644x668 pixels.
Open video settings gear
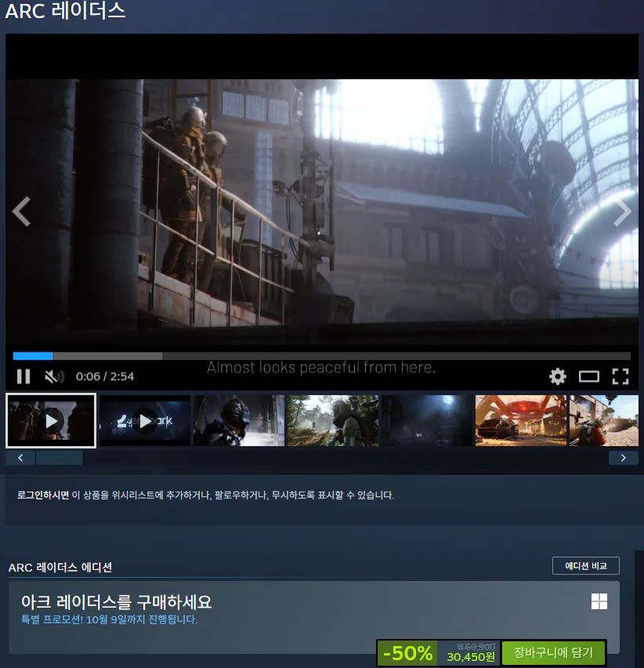click(x=558, y=376)
